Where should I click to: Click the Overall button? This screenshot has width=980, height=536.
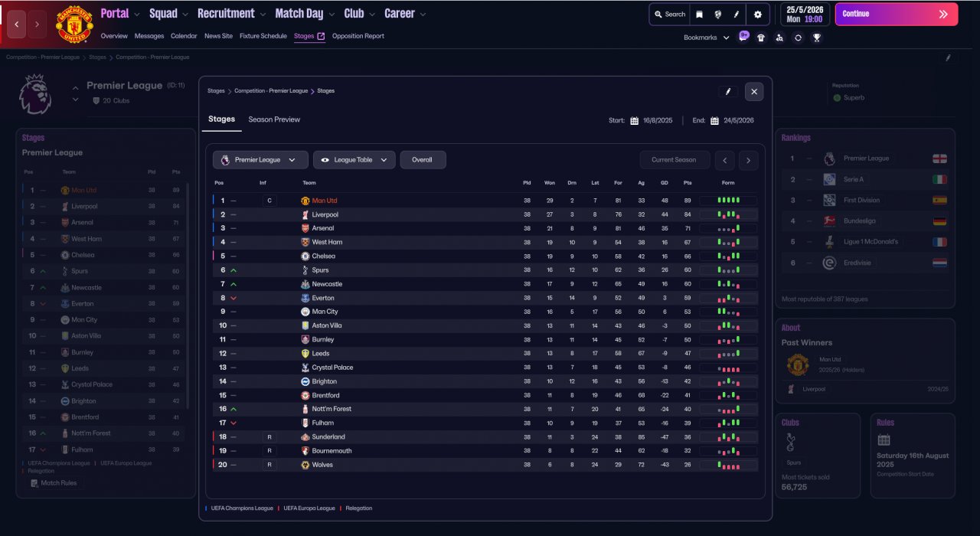pyautogui.click(x=423, y=160)
